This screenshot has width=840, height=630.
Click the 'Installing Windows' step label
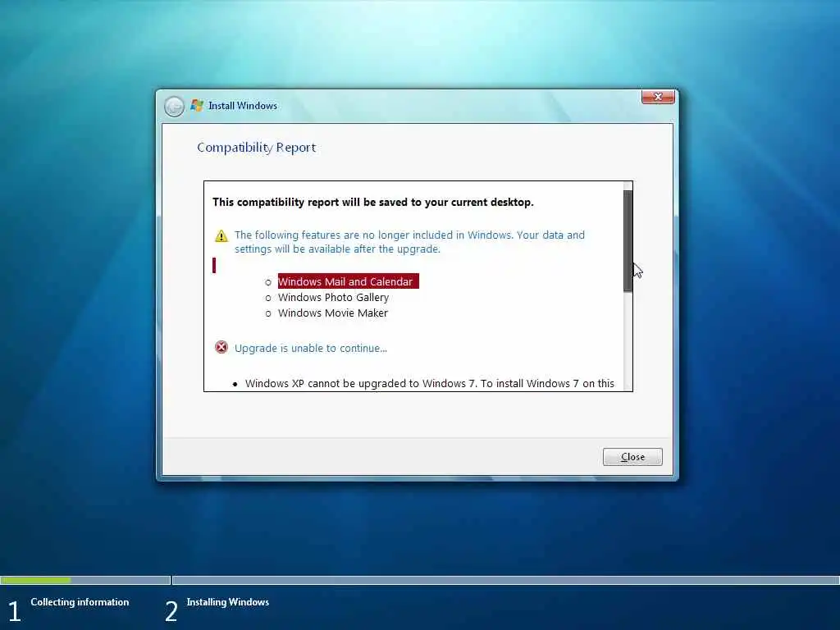pos(228,602)
